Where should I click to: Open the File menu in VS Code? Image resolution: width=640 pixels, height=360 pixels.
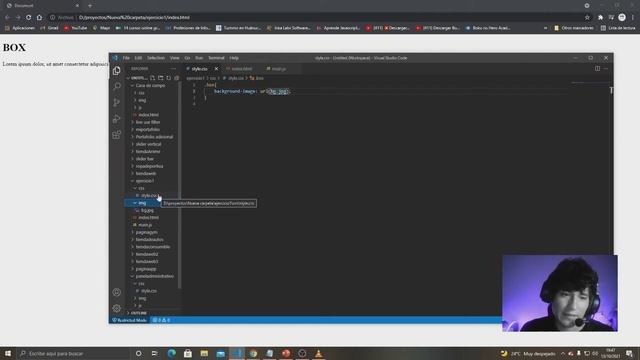pos(126,58)
